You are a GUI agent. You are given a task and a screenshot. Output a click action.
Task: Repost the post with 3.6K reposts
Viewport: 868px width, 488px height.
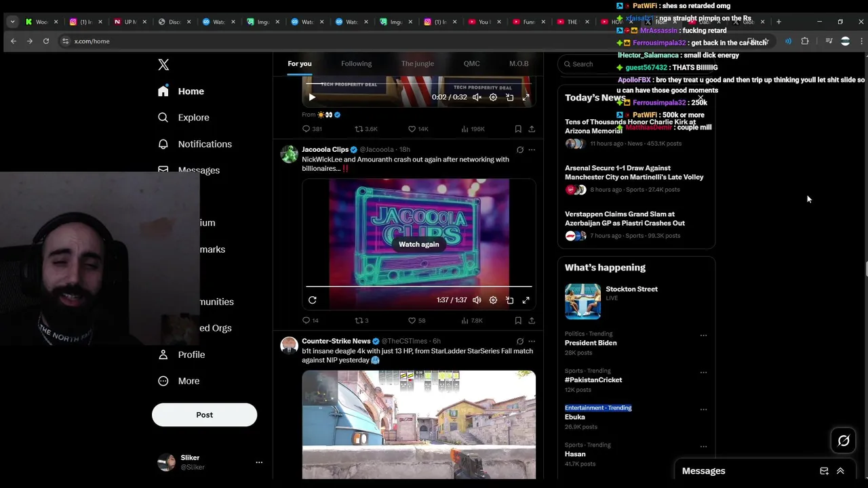point(366,129)
